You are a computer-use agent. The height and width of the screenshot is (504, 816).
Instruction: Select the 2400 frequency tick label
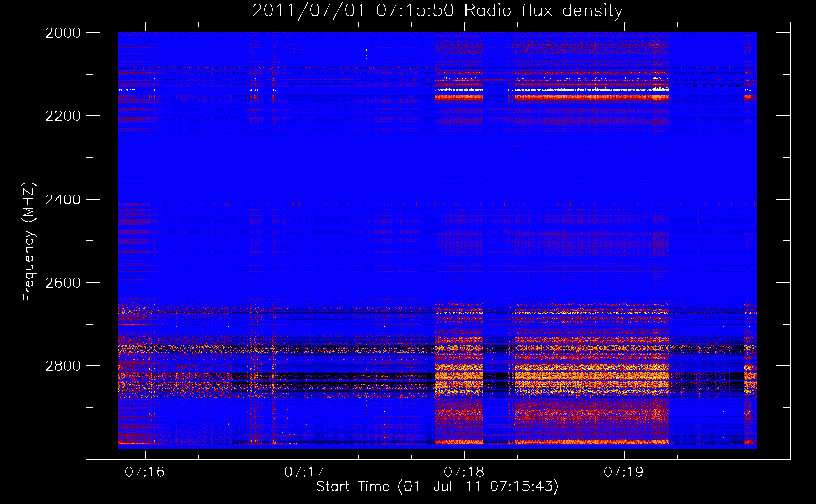(63, 200)
